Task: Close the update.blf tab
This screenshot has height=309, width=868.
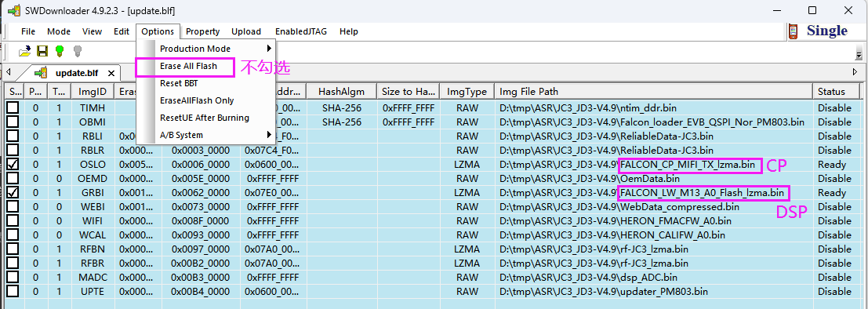Action: click(x=111, y=73)
